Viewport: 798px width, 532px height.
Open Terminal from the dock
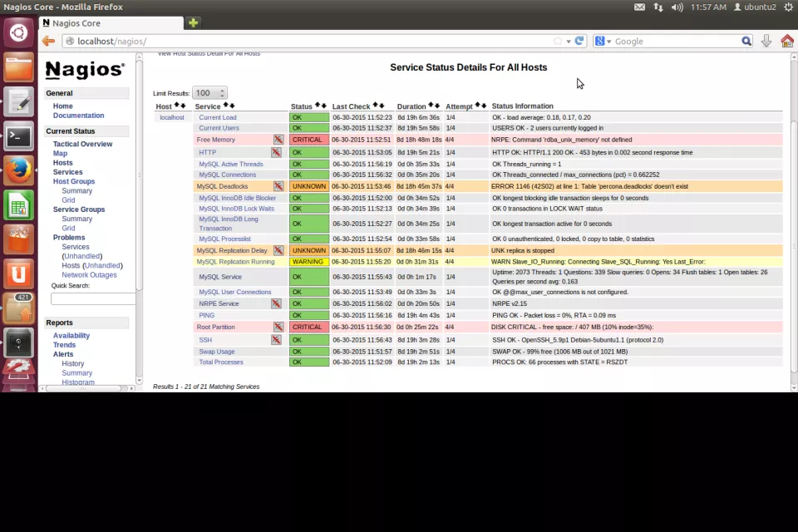tap(18, 136)
